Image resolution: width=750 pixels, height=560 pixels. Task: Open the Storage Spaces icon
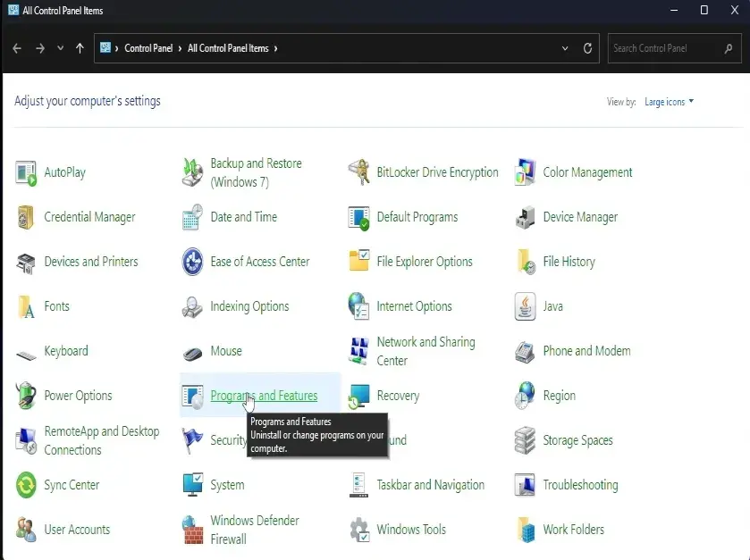526,440
